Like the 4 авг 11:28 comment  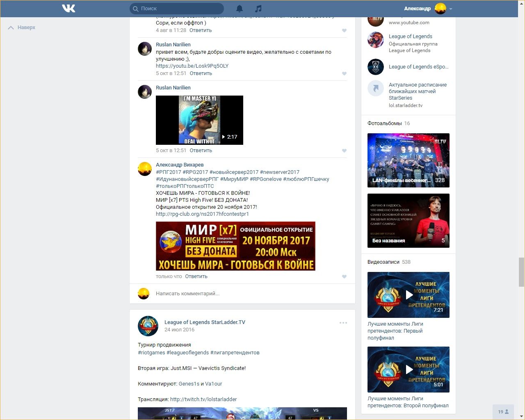coord(344,30)
